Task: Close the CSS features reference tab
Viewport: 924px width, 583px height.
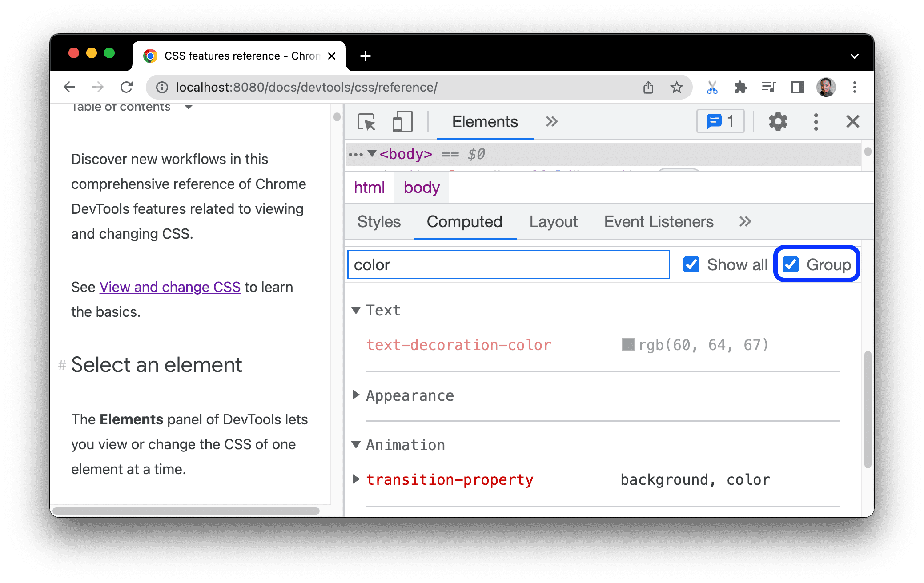Action: pyautogui.click(x=332, y=56)
